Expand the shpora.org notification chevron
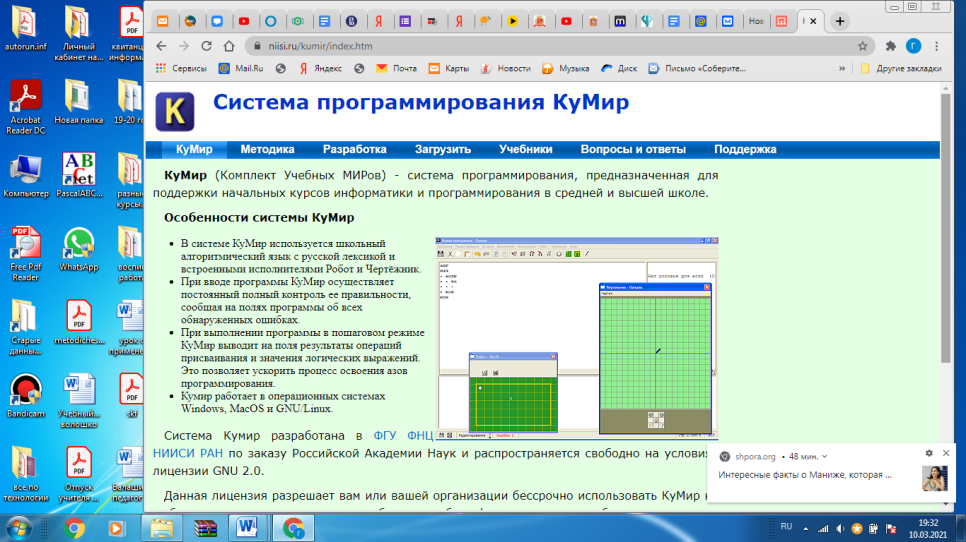The height and width of the screenshot is (542, 966). click(824, 456)
